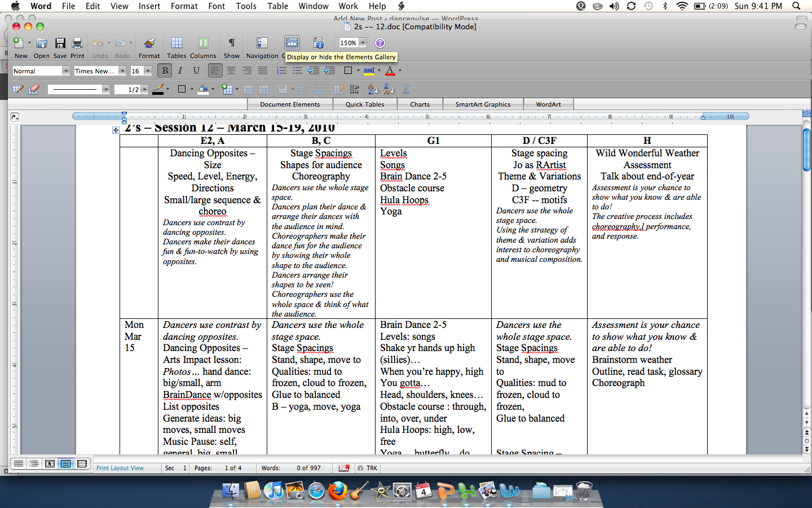Switch to the Charts tab

tap(420, 104)
